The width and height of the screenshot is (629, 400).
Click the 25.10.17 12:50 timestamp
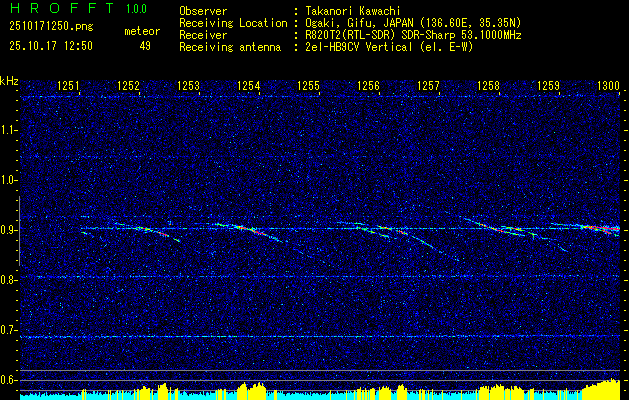click(x=50, y=45)
